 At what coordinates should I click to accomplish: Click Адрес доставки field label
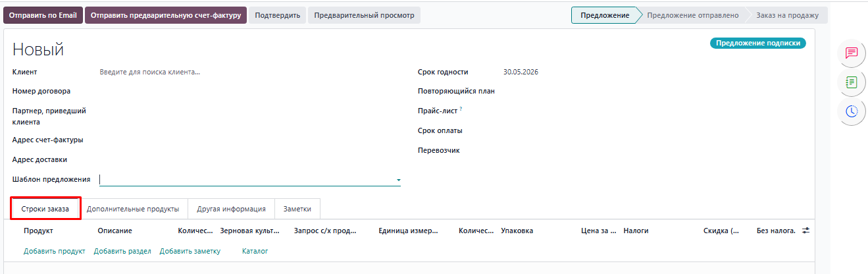point(39,159)
